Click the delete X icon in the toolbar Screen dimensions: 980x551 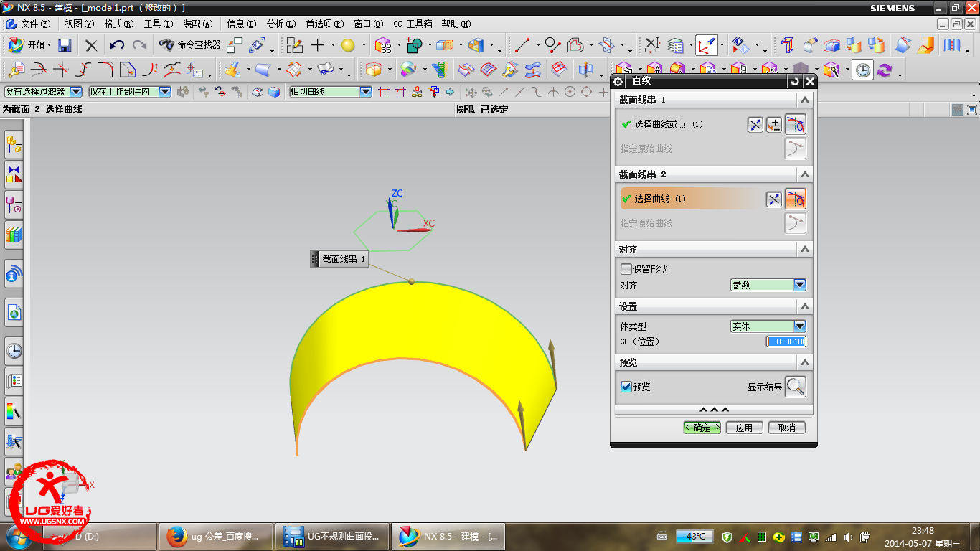tap(91, 45)
